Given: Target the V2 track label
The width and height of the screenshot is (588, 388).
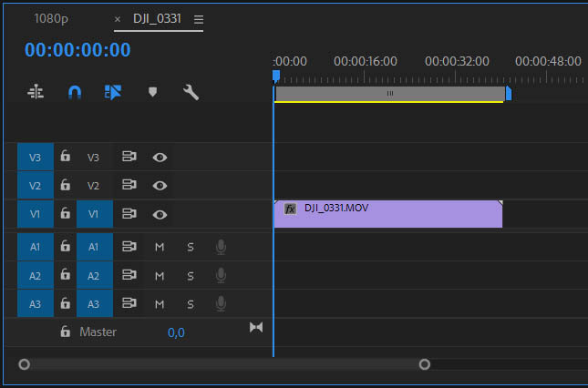Looking at the screenshot, I should pos(93,186).
